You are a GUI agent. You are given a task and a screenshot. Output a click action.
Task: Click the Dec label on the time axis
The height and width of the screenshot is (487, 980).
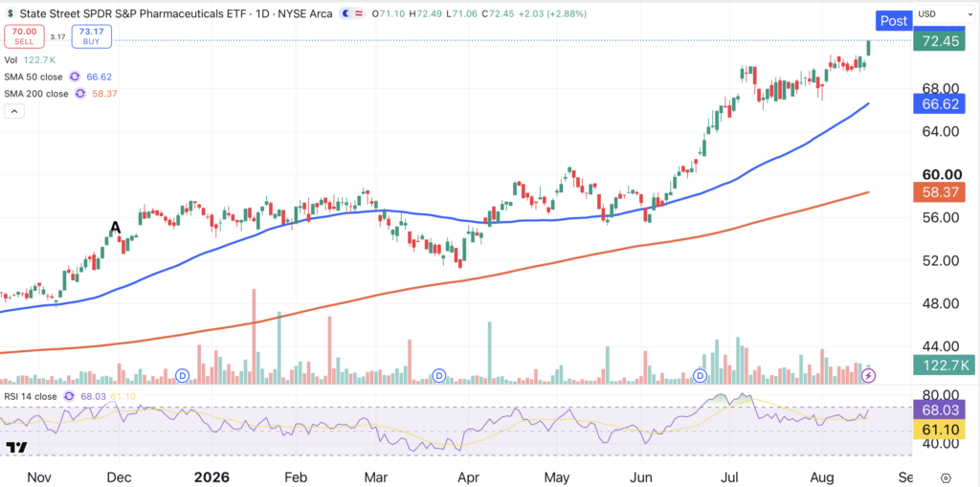[x=120, y=478]
